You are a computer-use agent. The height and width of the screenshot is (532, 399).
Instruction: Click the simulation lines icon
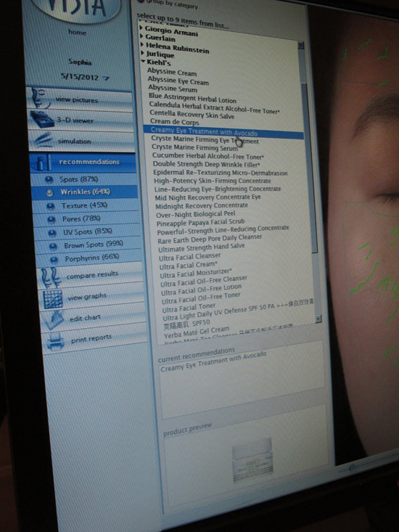44,141
